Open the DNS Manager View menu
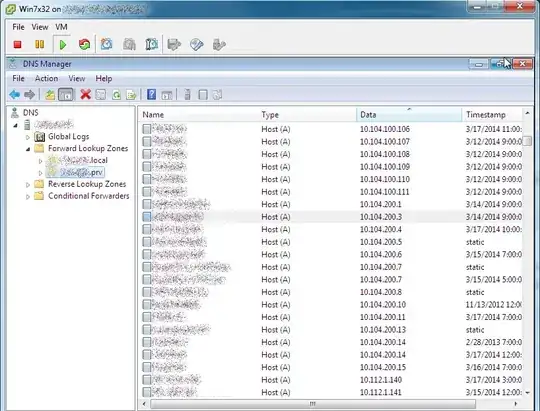The width and height of the screenshot is (540, 411). (76, 79)
